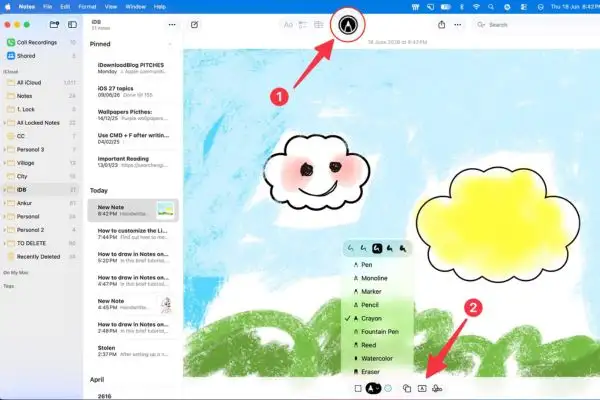Open the Window menu

135,7
